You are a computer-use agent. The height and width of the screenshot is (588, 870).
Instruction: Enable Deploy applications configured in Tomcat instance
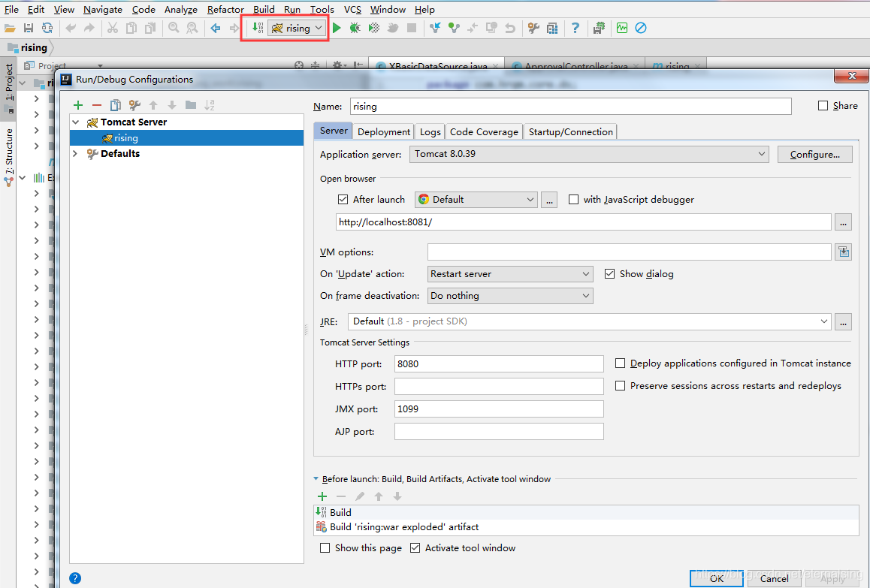621,363
